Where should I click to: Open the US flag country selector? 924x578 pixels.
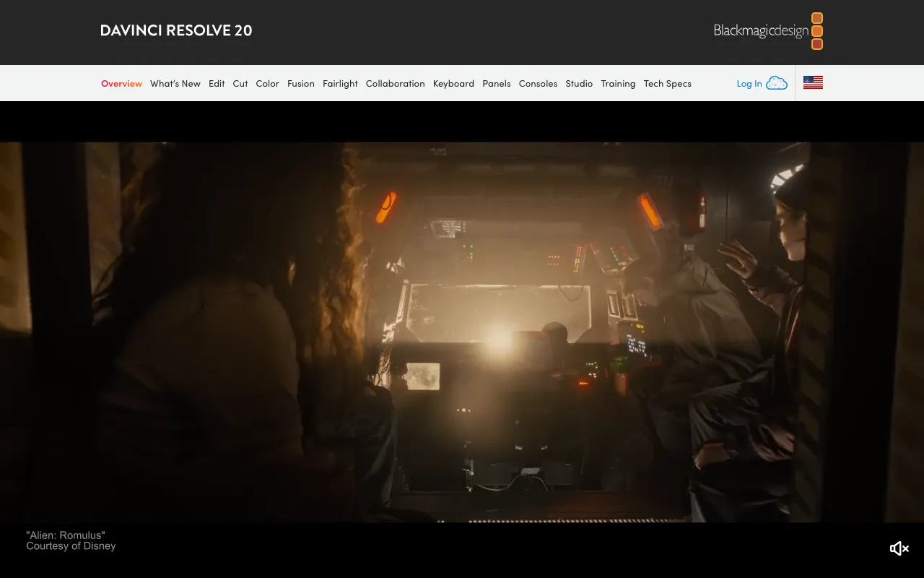click(x=813, y=82)
